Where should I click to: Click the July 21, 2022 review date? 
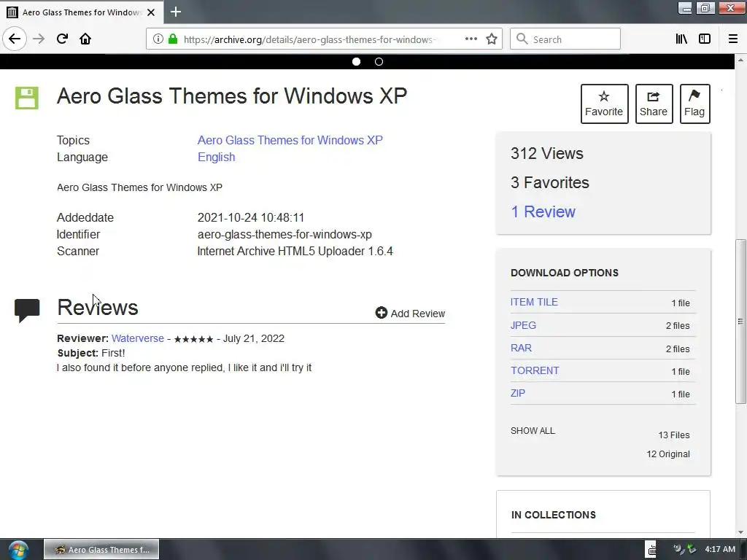253,338
